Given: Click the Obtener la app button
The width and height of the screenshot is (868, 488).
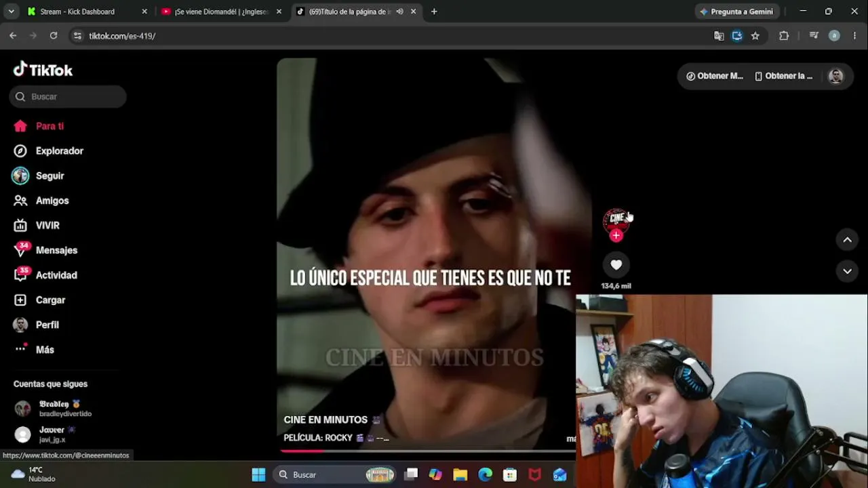Looking at the screenshot, I should [x=783, y=76].
